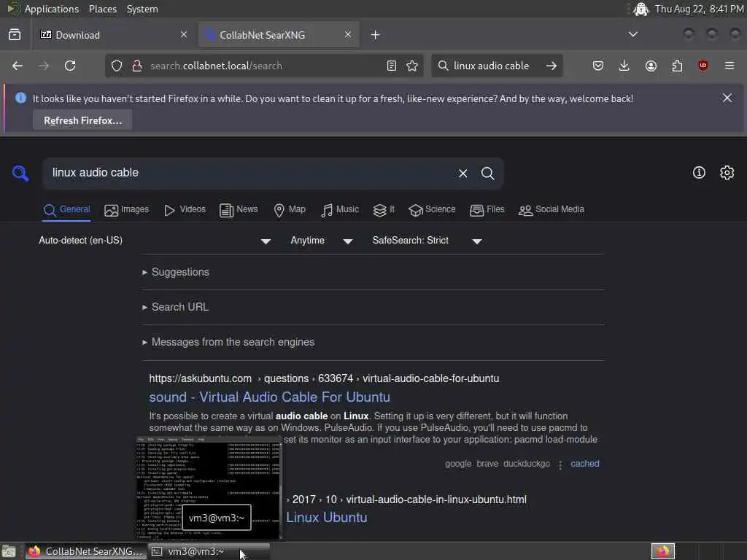This screenshot has height=560, width=747.
Task: Expand the Suggestions section
Action: (176, 272)
